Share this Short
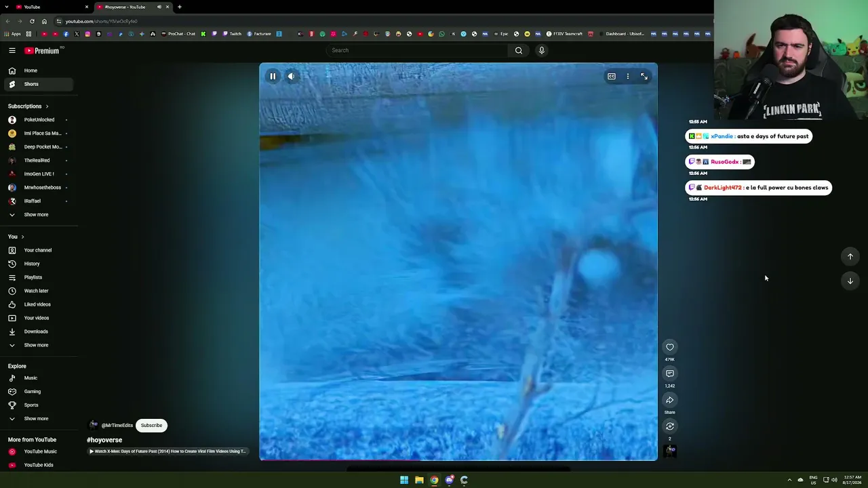The width and height of the screenshot is (868, 488). click(670, 400)
